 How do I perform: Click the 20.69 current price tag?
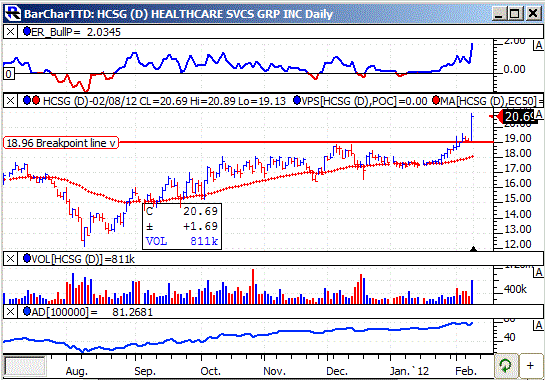pyautogui.click(x=518, y=116)
